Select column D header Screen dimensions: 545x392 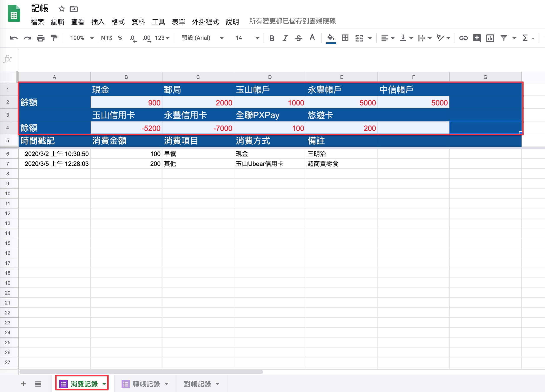[270, 77]
